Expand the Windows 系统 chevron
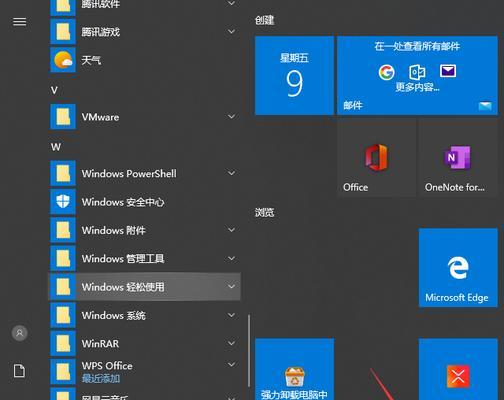Screen dimensions: 504x400 coord(231,315)
